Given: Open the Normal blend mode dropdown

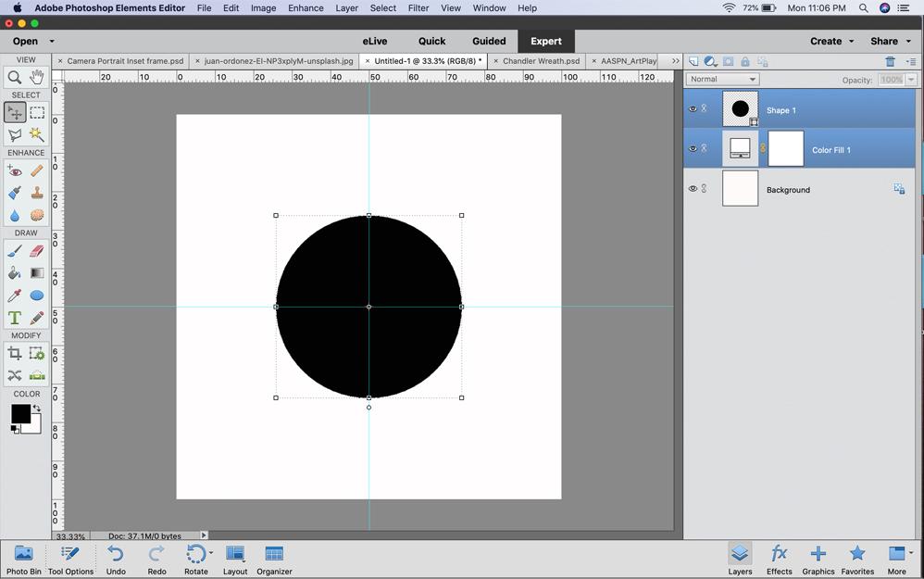Looking at the screenshot, I should tap(723, 79).
